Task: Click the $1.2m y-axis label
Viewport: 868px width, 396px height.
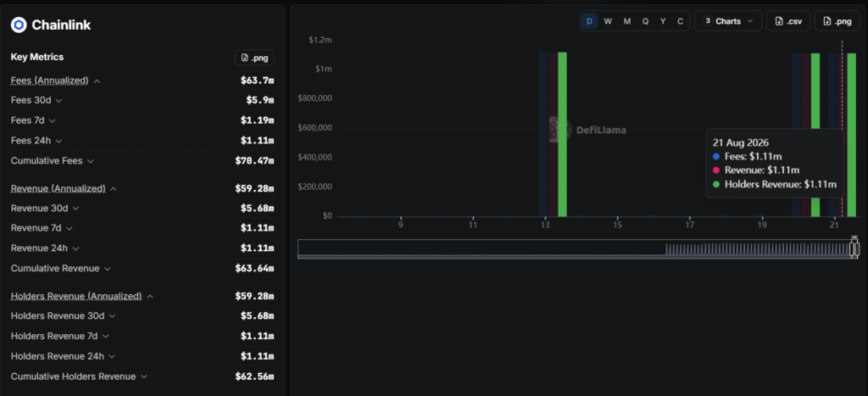Action: click(x=320, y=40)
